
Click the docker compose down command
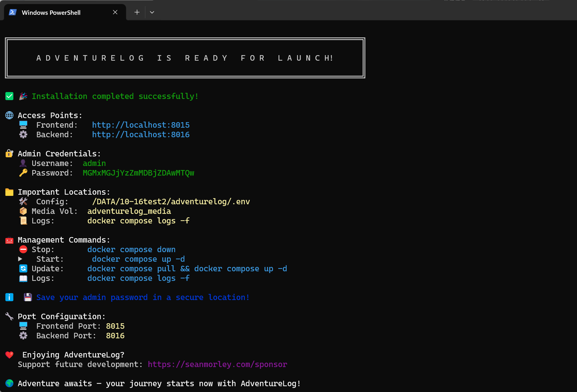pyautogui.click(x=131, y=250)
